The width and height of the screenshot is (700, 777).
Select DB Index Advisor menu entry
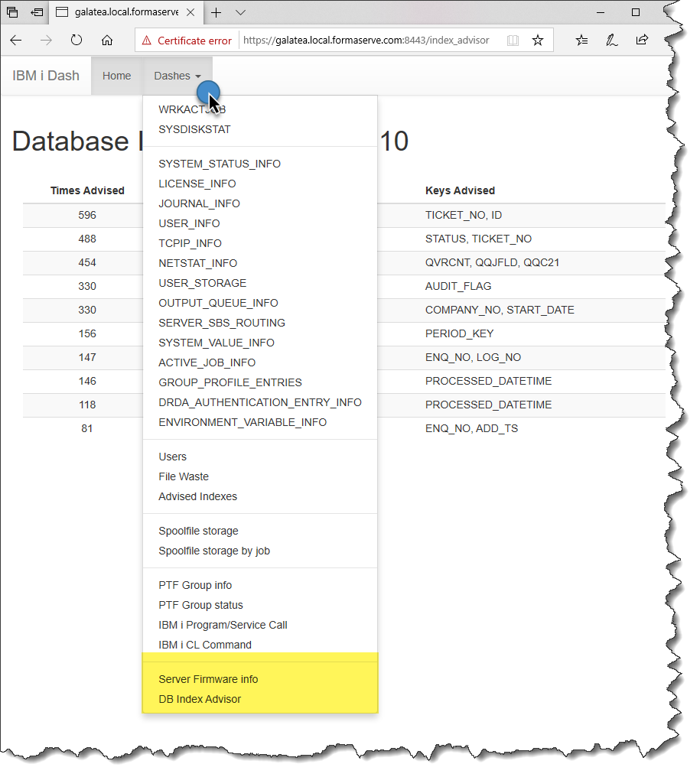pyautogui.click(x=200, y=699)
